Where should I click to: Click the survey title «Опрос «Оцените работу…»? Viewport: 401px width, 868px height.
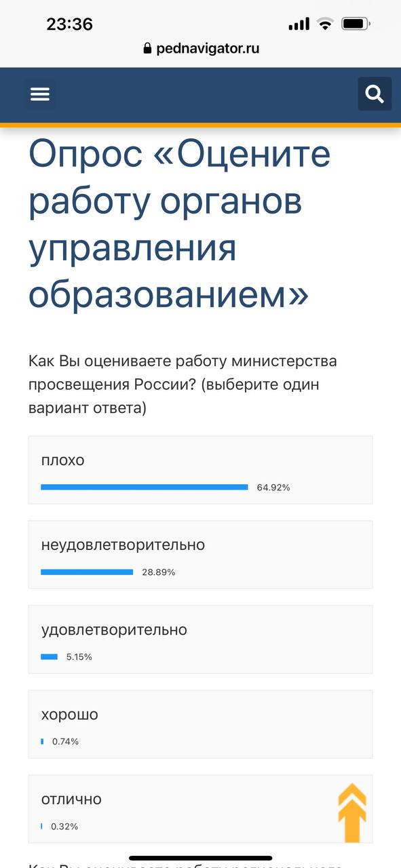180,224
